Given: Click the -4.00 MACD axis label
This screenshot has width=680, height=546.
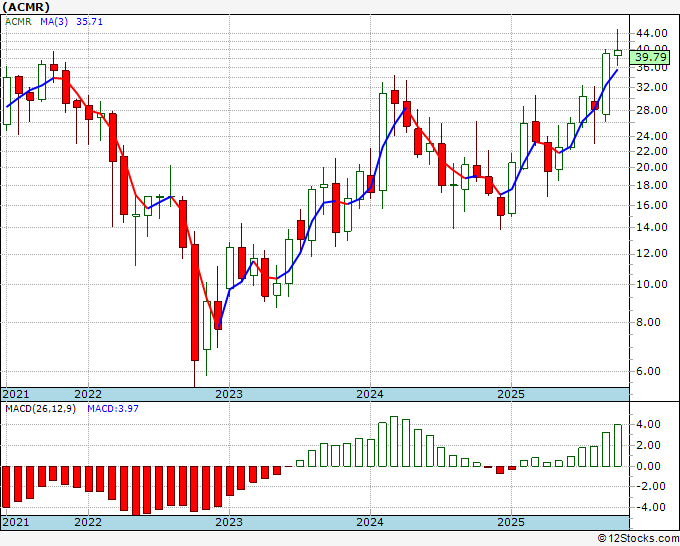Looking at the screenshot, I should [651, 507].
